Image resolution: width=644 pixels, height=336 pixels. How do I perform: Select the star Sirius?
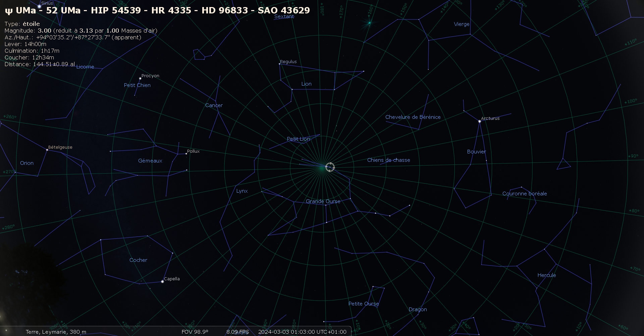[x=39, y=6]
